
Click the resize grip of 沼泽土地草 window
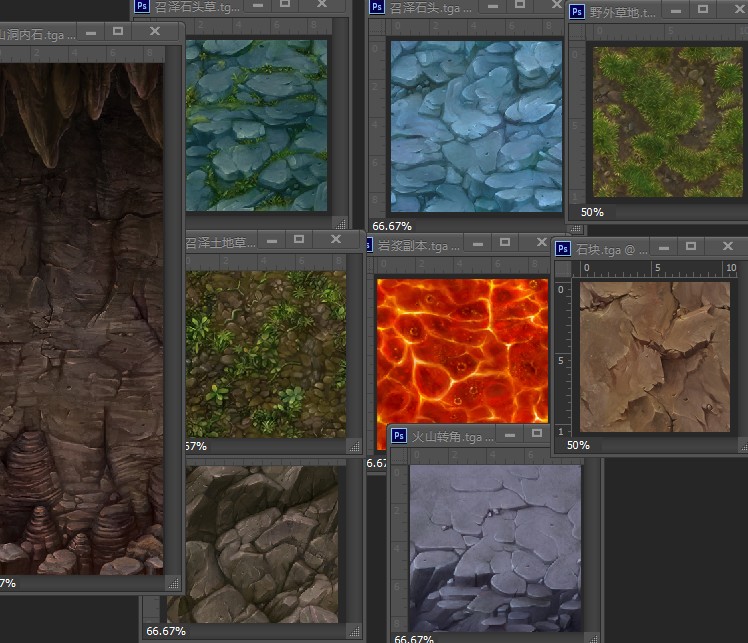[354, 446]
